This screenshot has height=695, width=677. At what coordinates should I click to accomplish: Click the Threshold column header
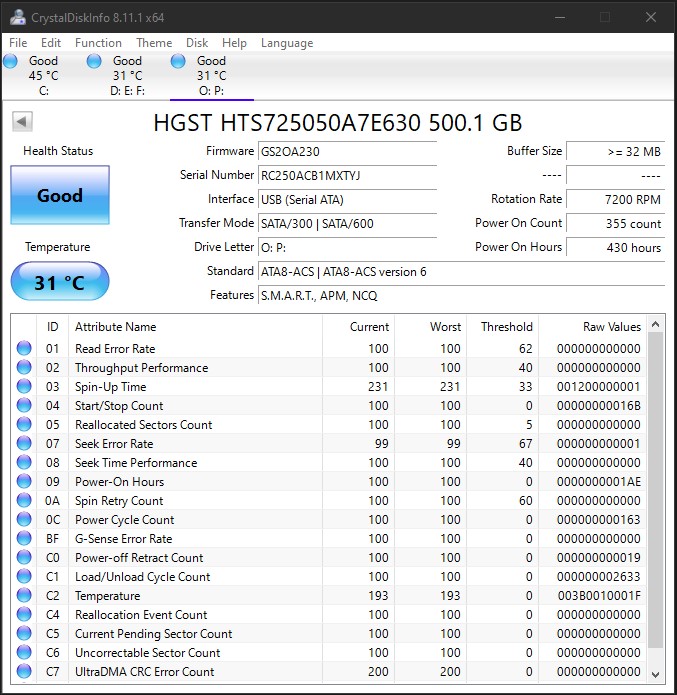click(503, 327)
